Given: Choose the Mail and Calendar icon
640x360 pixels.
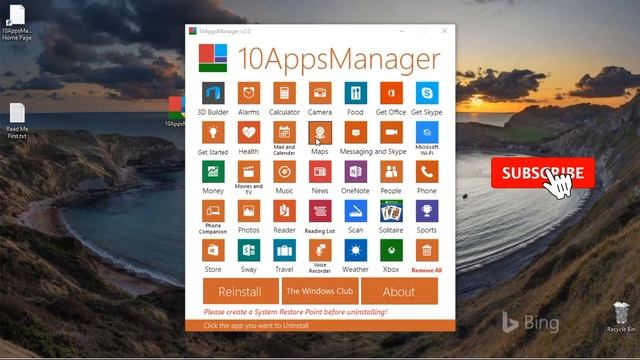Looking at the screenshot, I should [284, 132].
